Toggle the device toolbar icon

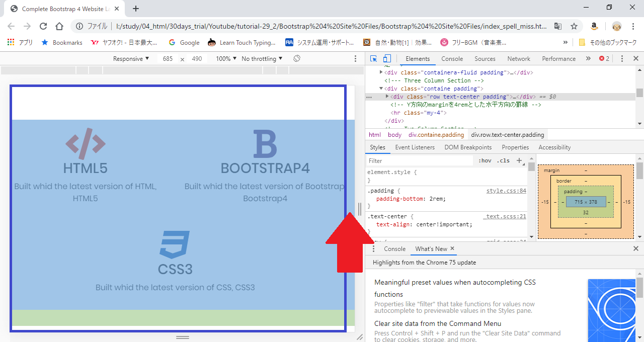click(387, 59)
